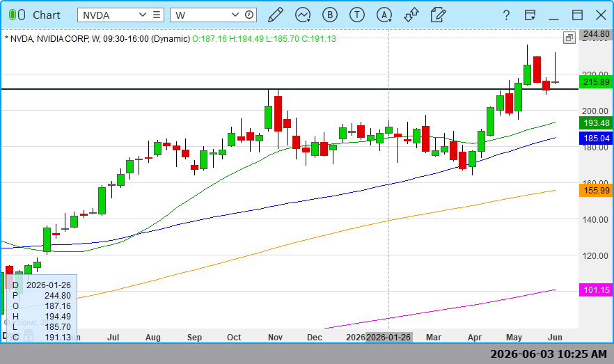Click the pop-out panel icon near 244.80
The image size is (614, 364).
pyautogui.click(x=569, y=38)
